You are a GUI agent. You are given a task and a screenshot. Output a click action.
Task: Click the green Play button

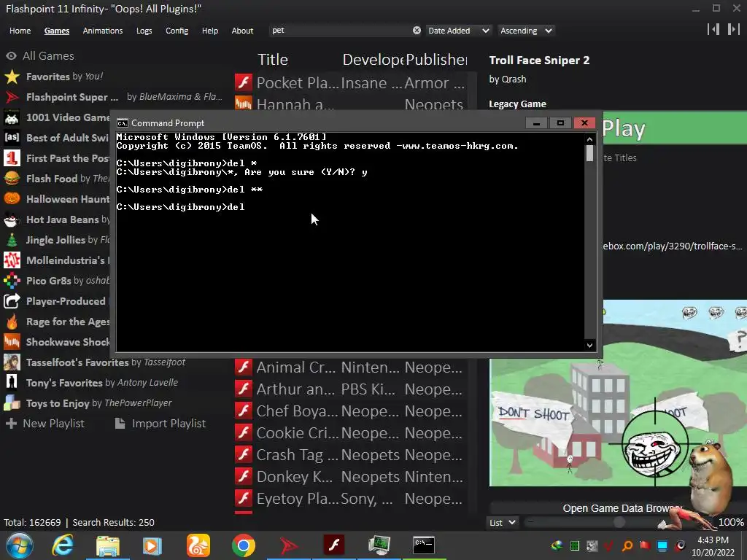(x=675, y=128)
